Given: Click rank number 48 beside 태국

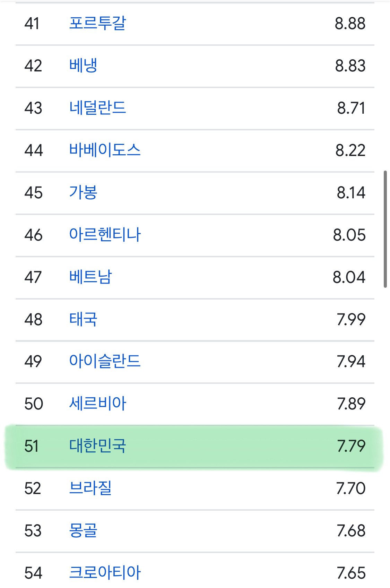Looking at the screenshot, I should pyautogui.click(x=33, y=319).
